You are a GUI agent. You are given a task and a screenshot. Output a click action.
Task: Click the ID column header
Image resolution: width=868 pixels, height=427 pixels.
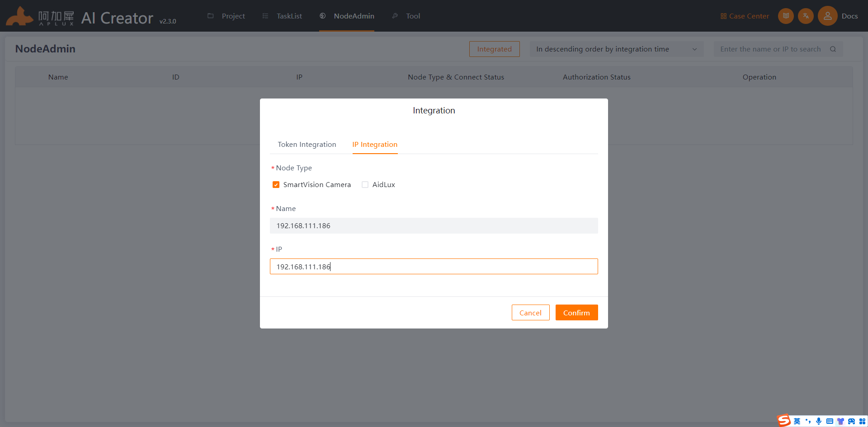[176, 77]
